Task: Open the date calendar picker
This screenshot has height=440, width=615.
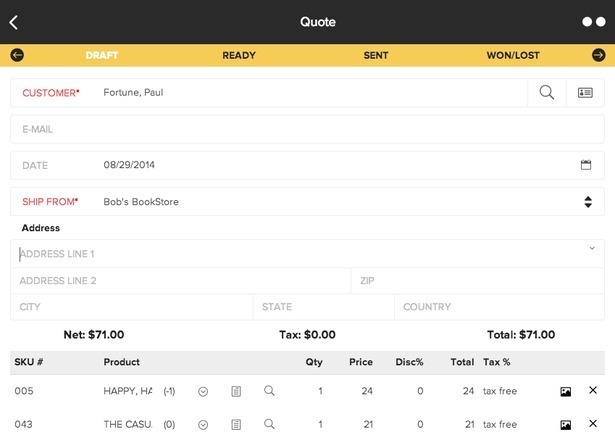Action: 586,165
